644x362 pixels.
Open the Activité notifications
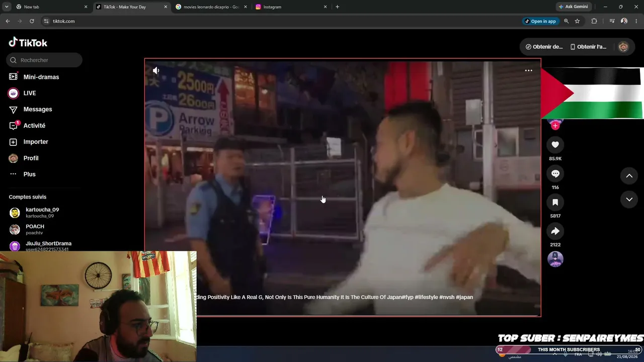click(x=34, y=126)
